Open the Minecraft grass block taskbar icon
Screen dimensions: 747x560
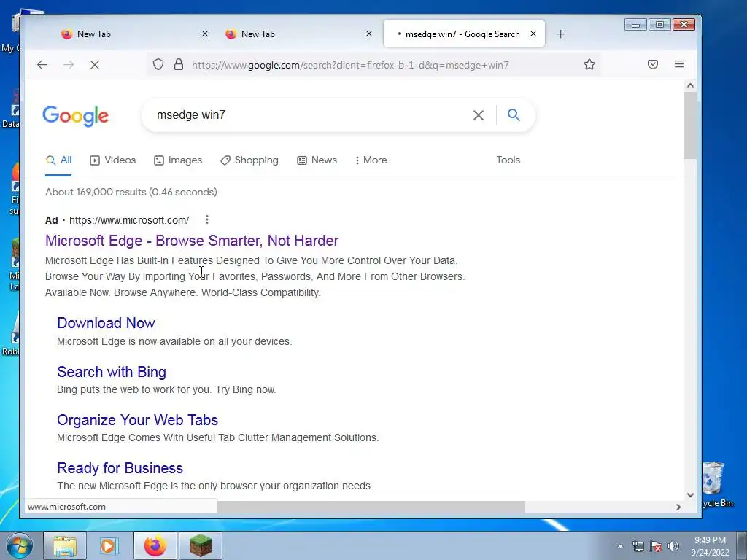201,545
